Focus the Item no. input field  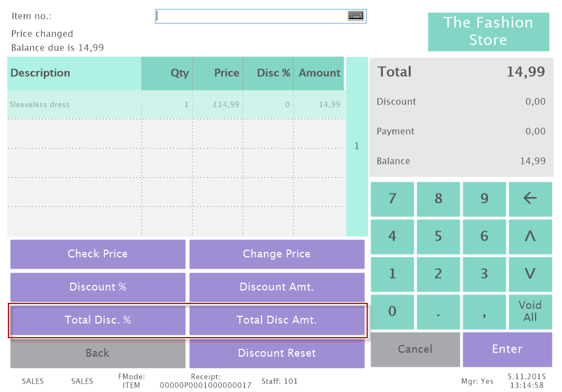(x=250, y=16)
